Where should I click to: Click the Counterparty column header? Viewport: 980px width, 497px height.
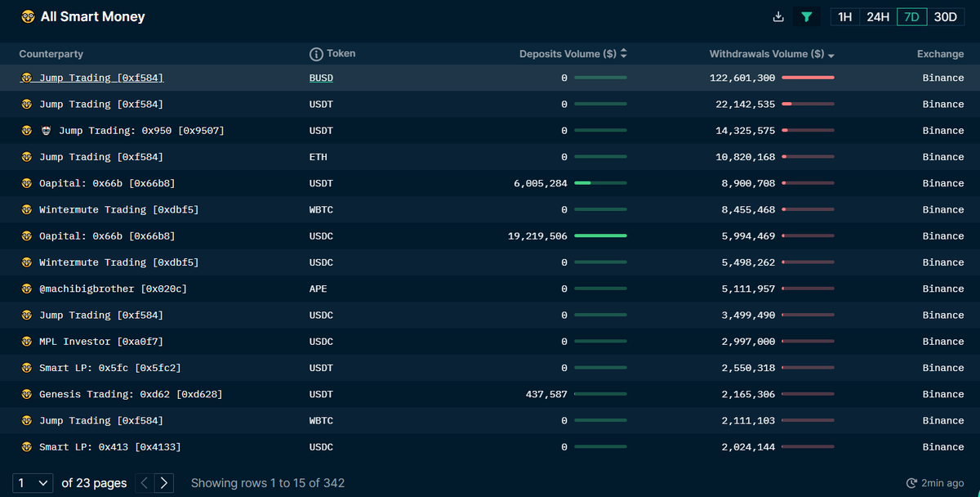[51, 54]
